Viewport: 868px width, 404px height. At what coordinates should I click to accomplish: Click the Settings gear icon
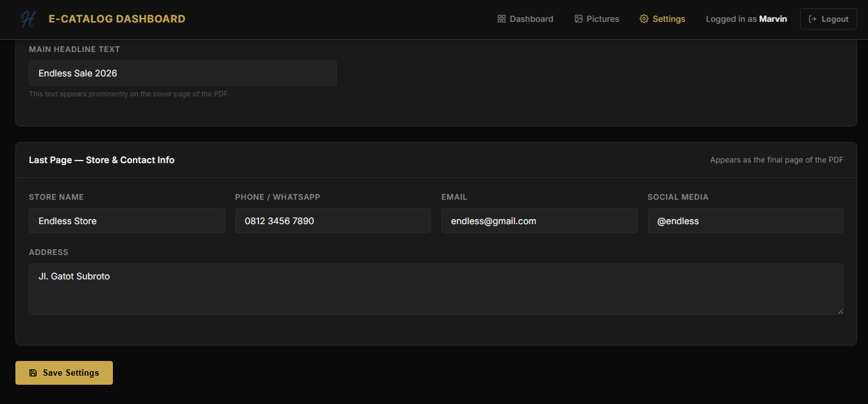[x=644, y=19]
